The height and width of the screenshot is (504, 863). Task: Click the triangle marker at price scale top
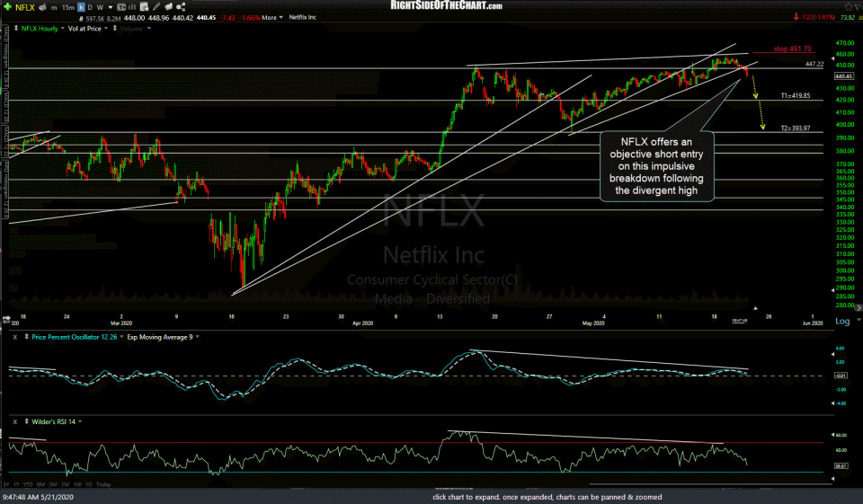click(832, 57)
